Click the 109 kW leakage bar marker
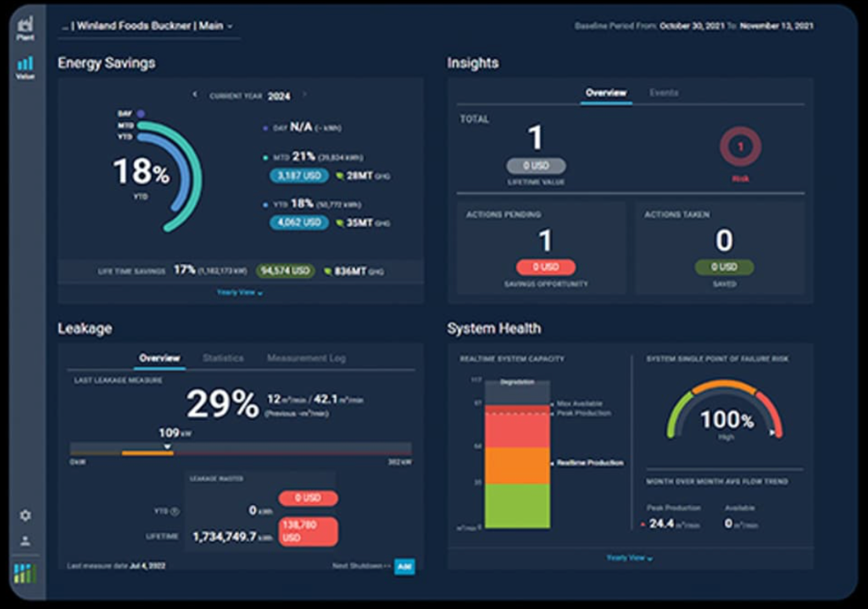This screenshot has height=609, width=868. [x=167, y=446]
